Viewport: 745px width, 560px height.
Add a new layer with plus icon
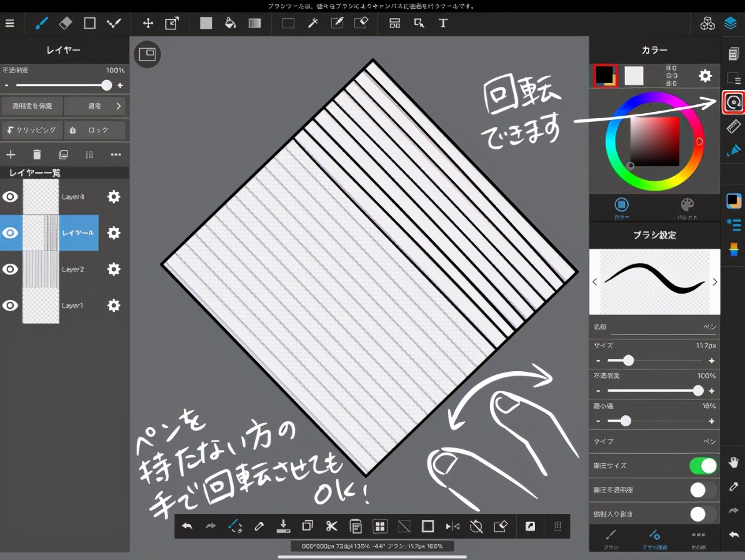(10, 154)
